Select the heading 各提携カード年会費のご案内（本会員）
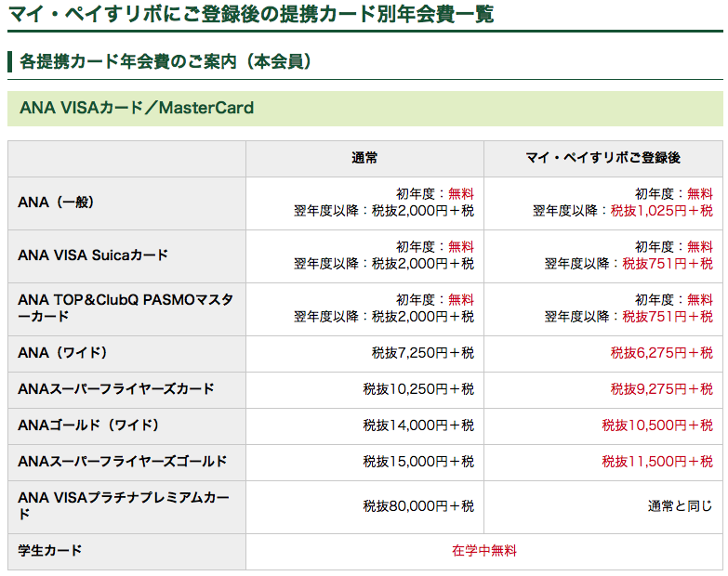Viewport: 728px width, 576px height. (x=165, y=61)
